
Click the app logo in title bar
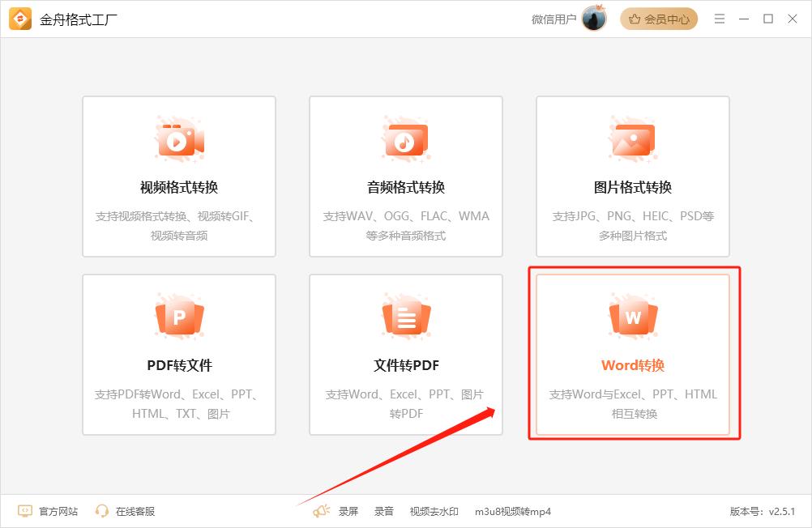20,19
